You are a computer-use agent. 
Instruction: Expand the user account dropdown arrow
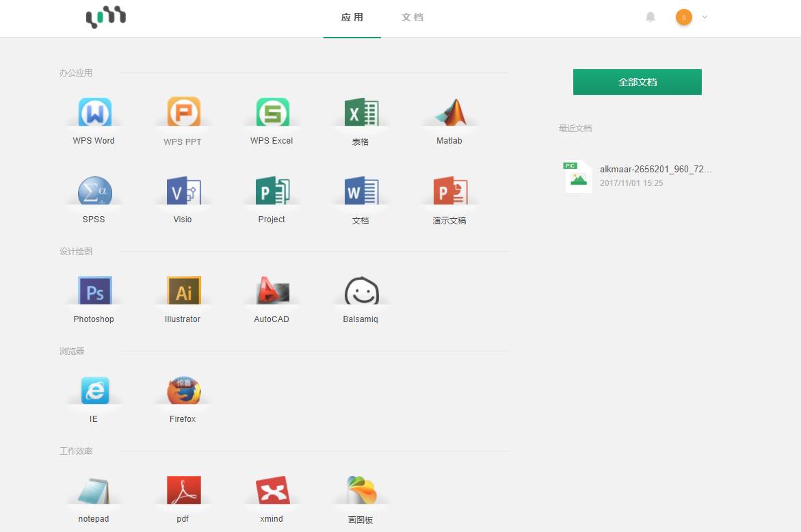pos(705,17)
